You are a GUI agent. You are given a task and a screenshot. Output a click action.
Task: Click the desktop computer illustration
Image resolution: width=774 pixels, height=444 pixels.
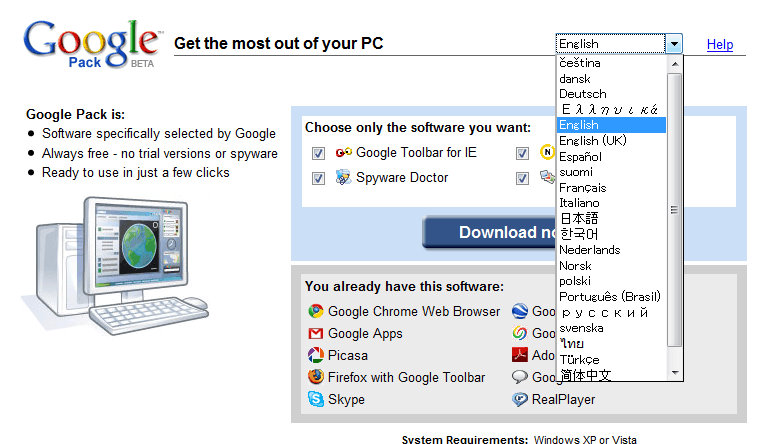pyautogui.click(x=115, y=265)
